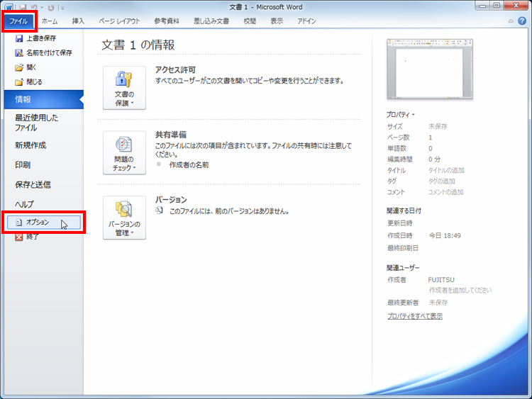Expand the プロパティ dropdown

click(x=401, y=115)
